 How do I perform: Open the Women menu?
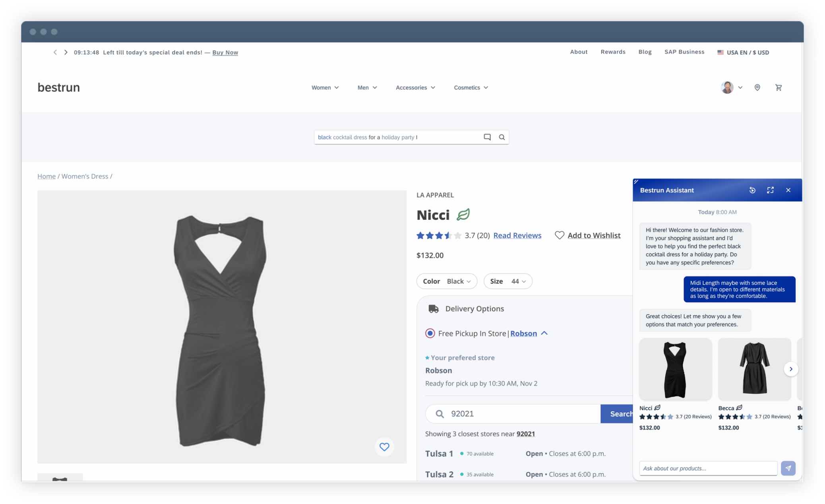point(325,87)
